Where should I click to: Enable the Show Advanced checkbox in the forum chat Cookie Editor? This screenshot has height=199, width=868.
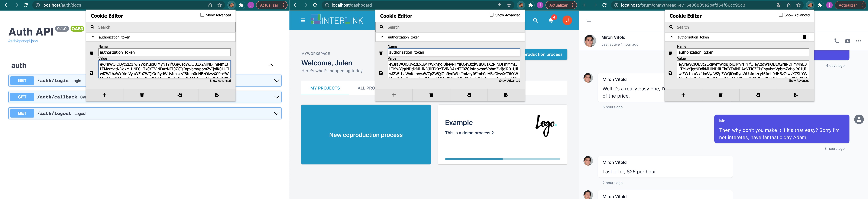(781, 15)
